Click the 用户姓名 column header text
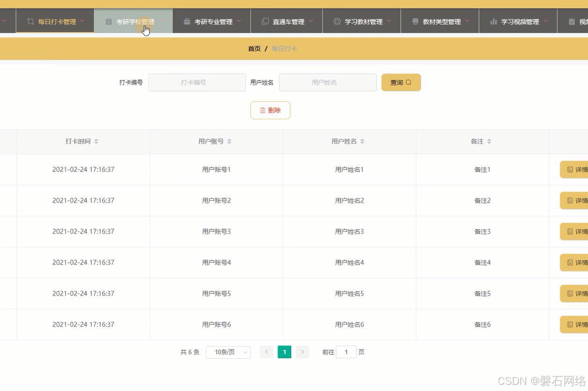The height and width of the screenshot is (391, 588). tap(344, 141)
